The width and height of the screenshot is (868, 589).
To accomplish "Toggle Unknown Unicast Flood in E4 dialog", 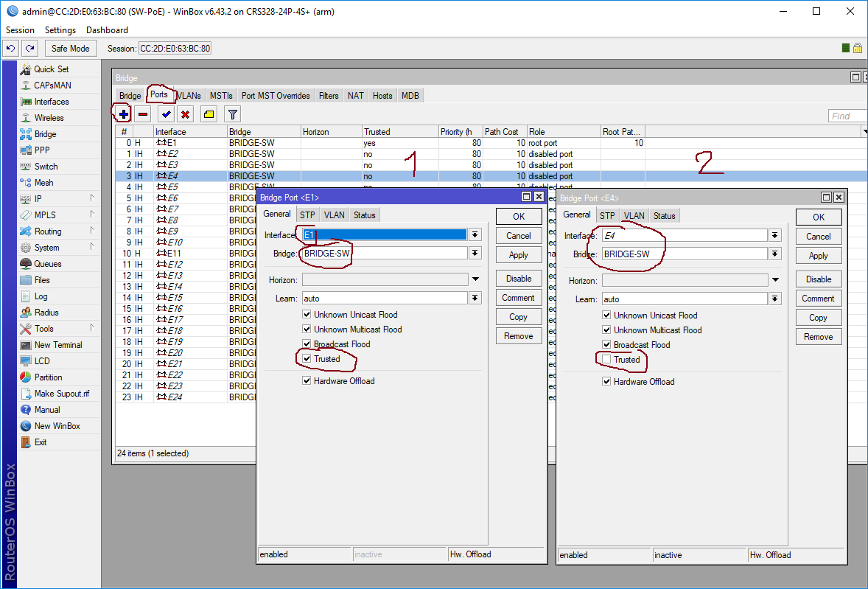I will tap(606, 315).
